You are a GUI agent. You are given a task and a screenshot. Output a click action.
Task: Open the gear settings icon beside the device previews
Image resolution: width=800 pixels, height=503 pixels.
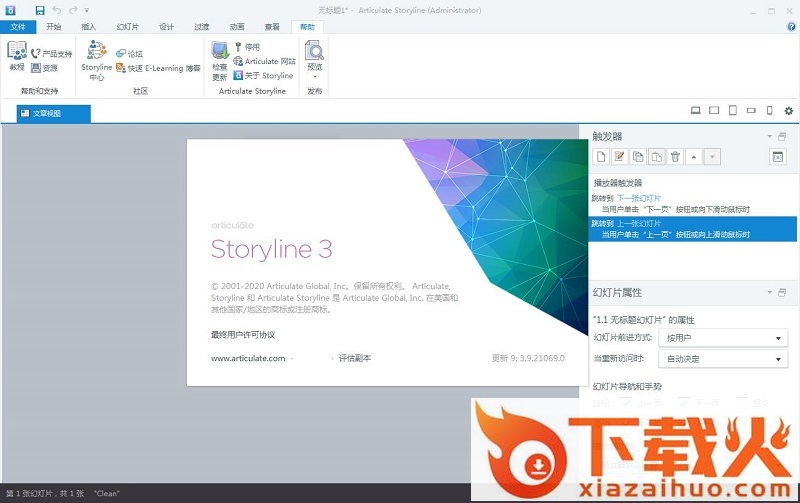788,110
